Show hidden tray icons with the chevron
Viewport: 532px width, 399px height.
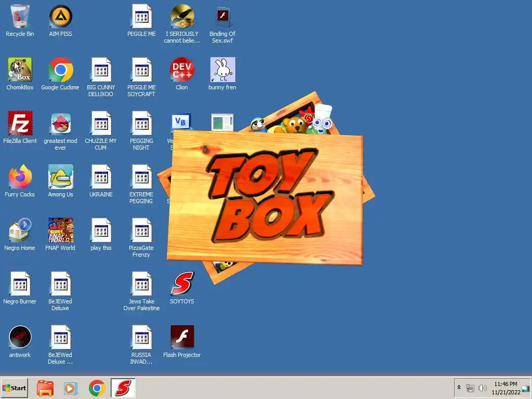459,387
